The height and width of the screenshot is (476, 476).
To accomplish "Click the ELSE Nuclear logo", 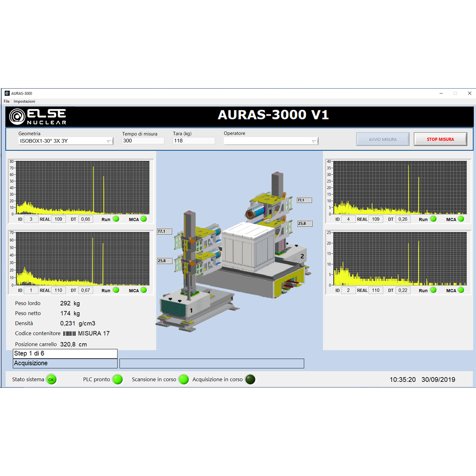I will tap(38, 117).
